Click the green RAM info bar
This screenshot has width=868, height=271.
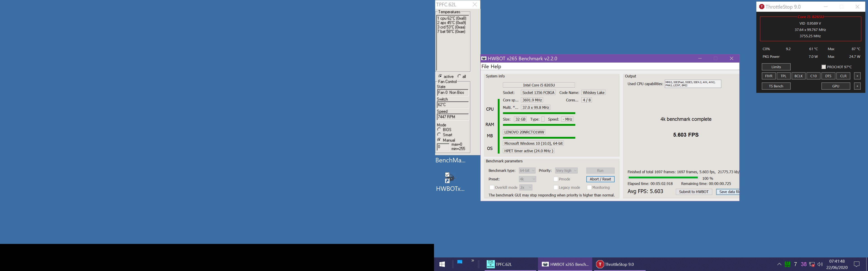click(539, 125)
